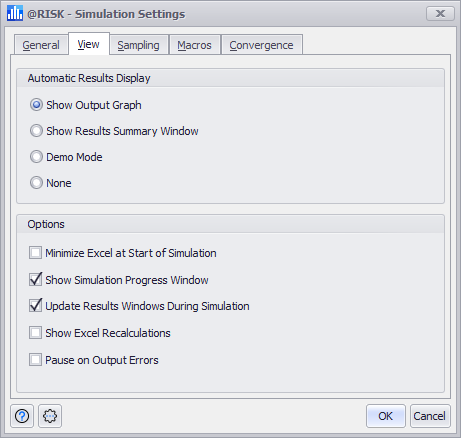This screenshot has width=461, height=438.
Task: Click the View tab
Action: 89,44
